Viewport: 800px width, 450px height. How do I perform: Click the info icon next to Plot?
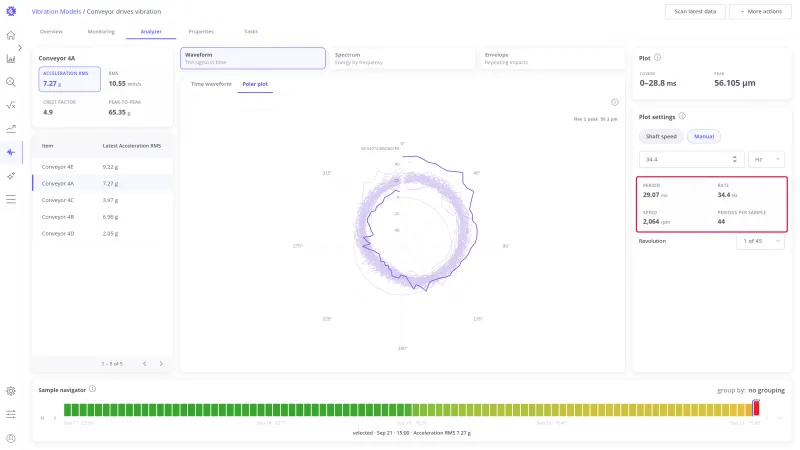tap(657, 58)
